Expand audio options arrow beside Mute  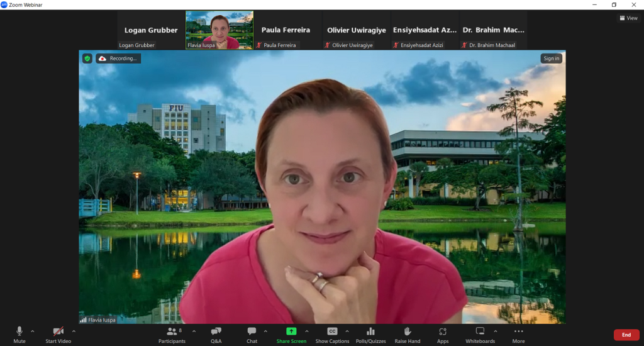click(33, 331)
